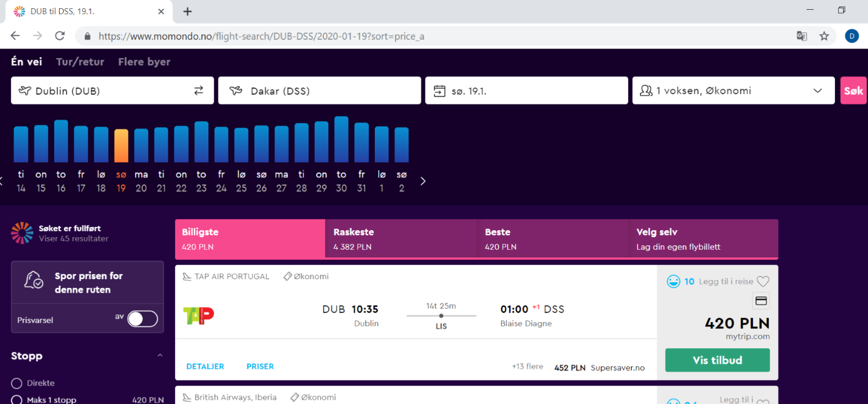Switch to the Raskeste results tab
The width and height of the screenshot is (868, 404).
click(x=401, y=239)
